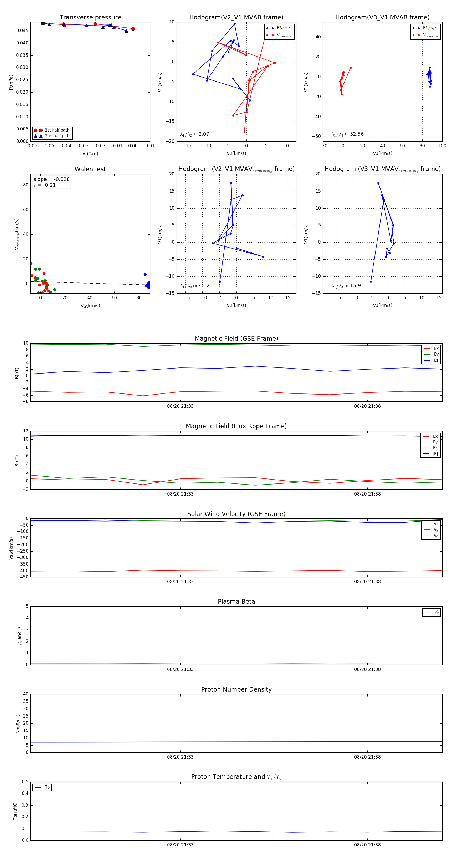Click the V1(km/s) y-axis label of V2_V1 MVAB hodogram
The width and height of the screenshot is (473, 868).
pyautogui.click(x=160, y=82)
